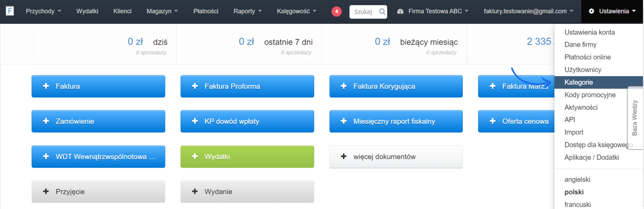This screenshot has height=209, width=644.
Task: Create a WDT Wewnątrzwspólnotowa document
Action: tap(98, 157)
